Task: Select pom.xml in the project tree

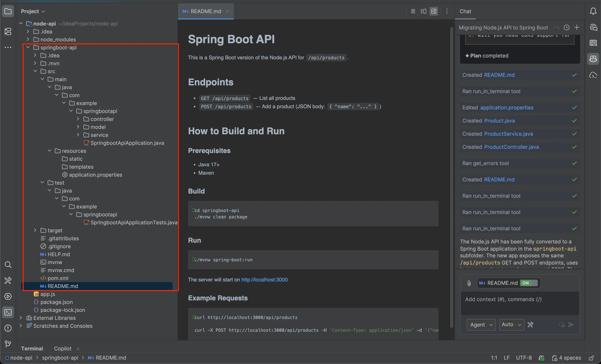Action: tap(58, 278)
